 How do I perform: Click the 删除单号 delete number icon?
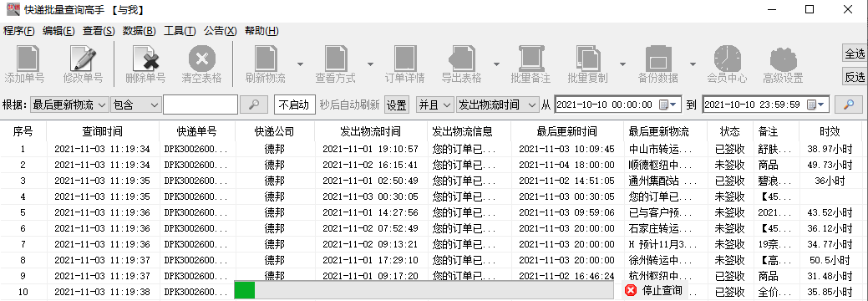(146, 59)
